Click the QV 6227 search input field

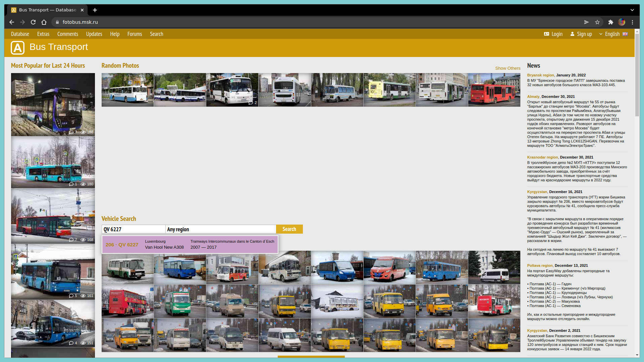pos(133,229)
